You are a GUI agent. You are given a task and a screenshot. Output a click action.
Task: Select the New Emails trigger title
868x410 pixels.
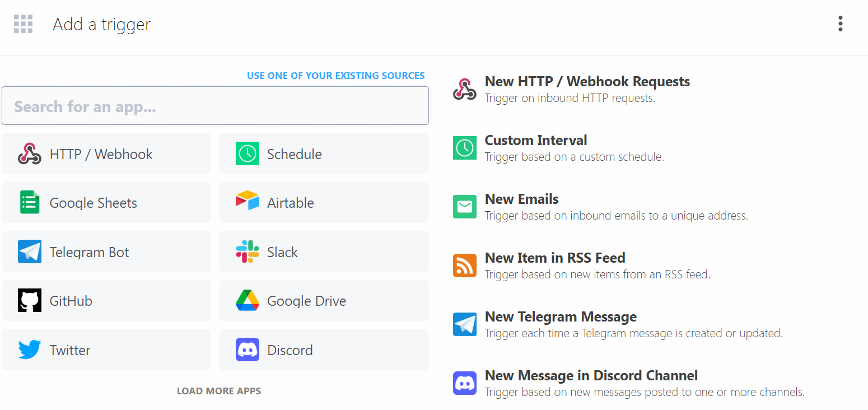coord(522,199)
